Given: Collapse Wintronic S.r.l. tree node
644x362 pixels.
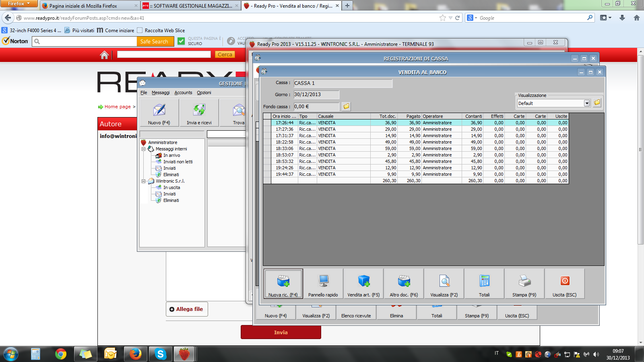Looking at the screenshot, I should coord(144,181).
